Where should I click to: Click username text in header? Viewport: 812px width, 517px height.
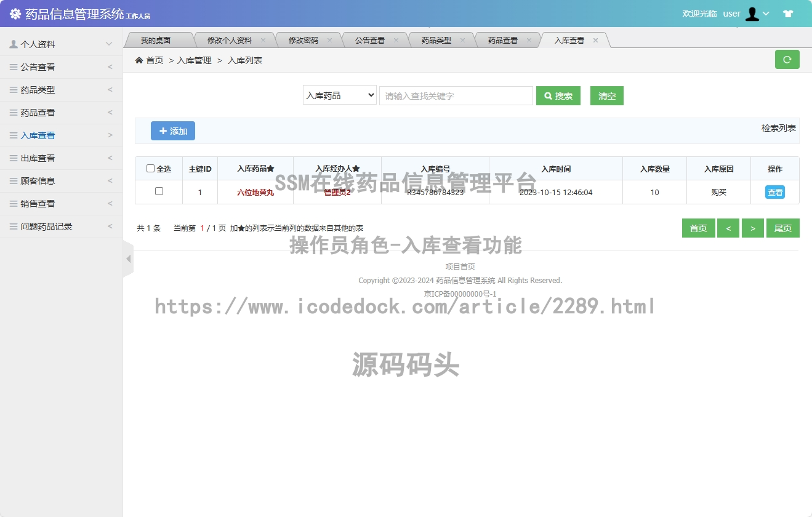tap(731, 14)
